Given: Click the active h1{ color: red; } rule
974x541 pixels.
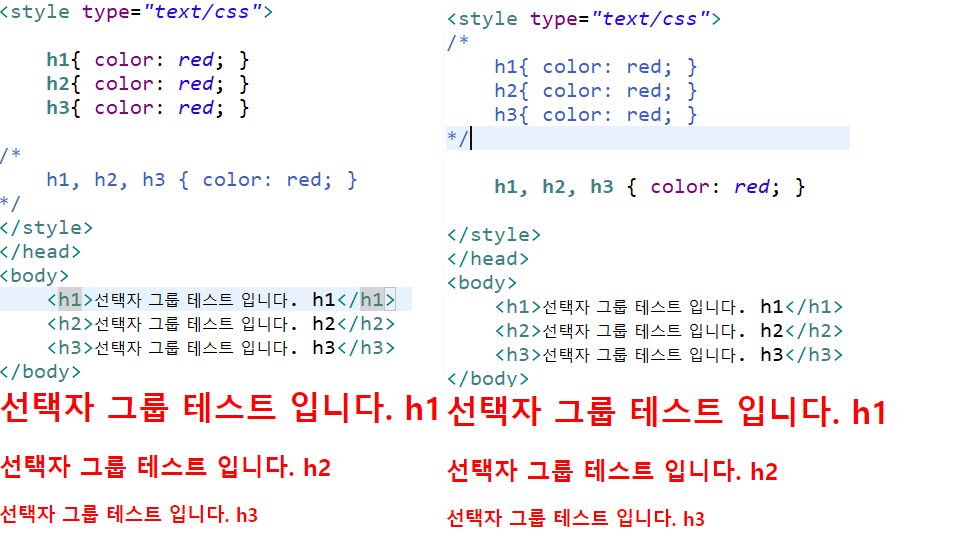Looking at the screenshot, I should point(148,60).
